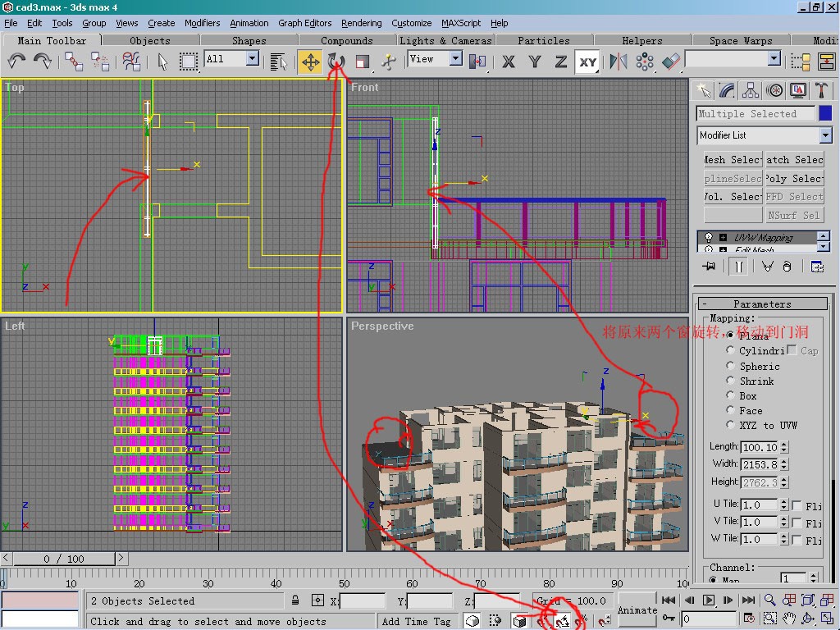Activate the Select Object arrow tool

[162, 62]
